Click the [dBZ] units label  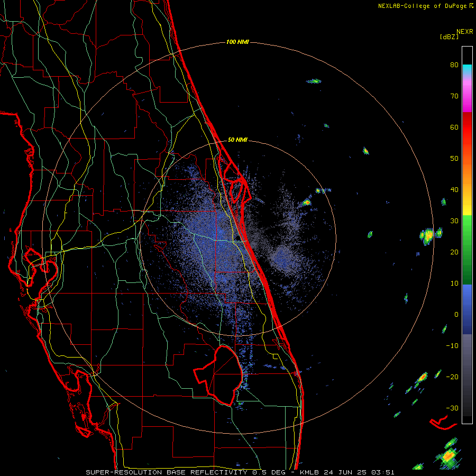[449, 36]
